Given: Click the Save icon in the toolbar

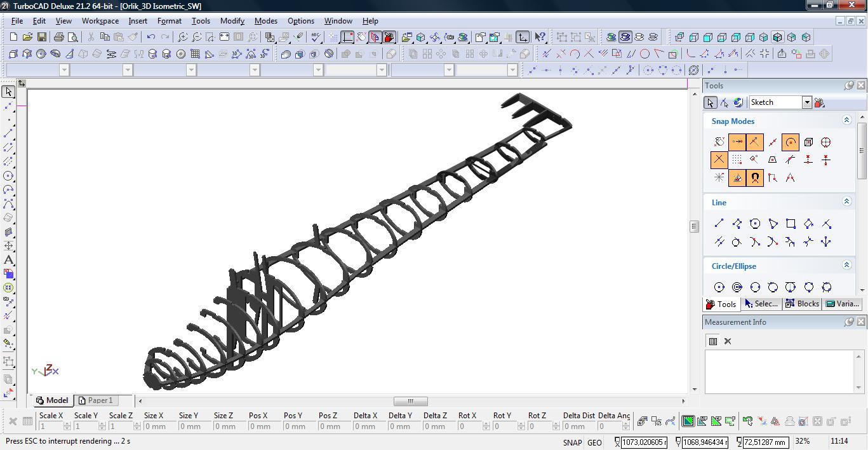Looking at the screenshot, I should (x=42, y=37).
